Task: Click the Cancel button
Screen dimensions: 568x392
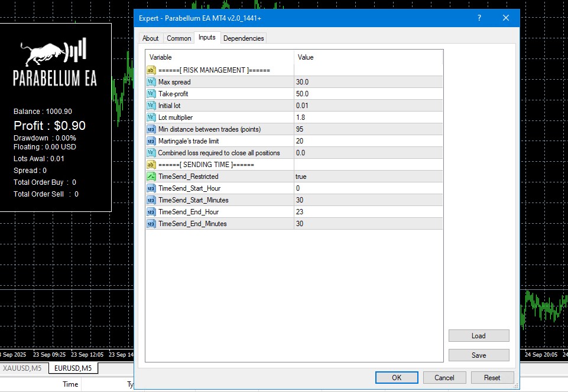Action: click(x=444, y=377)
